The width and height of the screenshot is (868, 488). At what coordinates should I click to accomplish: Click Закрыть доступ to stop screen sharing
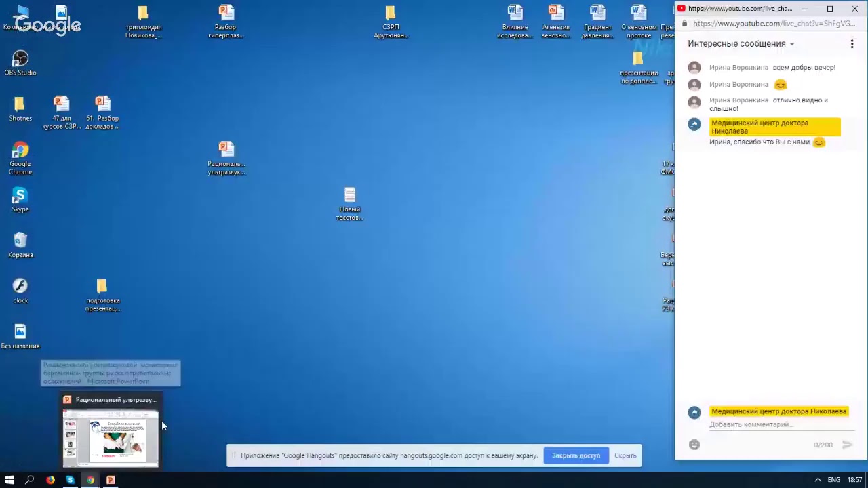(x=576, y=455)
